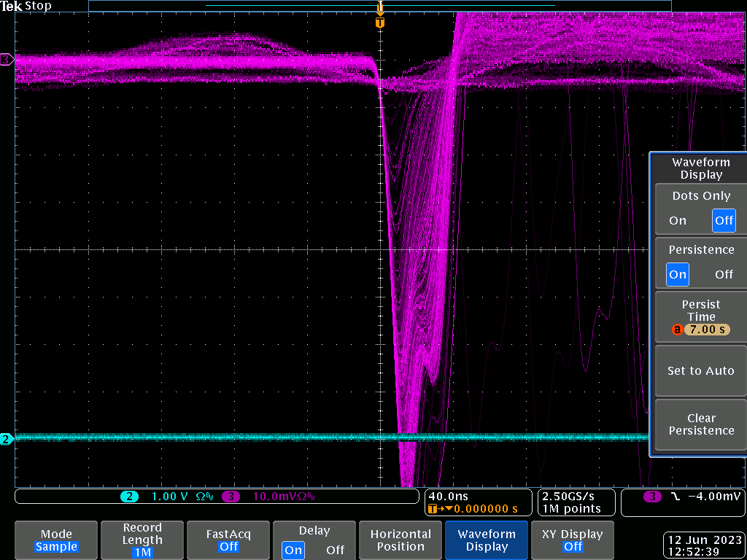Click the orange 'a' knob indicator icon
Screen dimensions: 747x560
(x=677, y=330)
